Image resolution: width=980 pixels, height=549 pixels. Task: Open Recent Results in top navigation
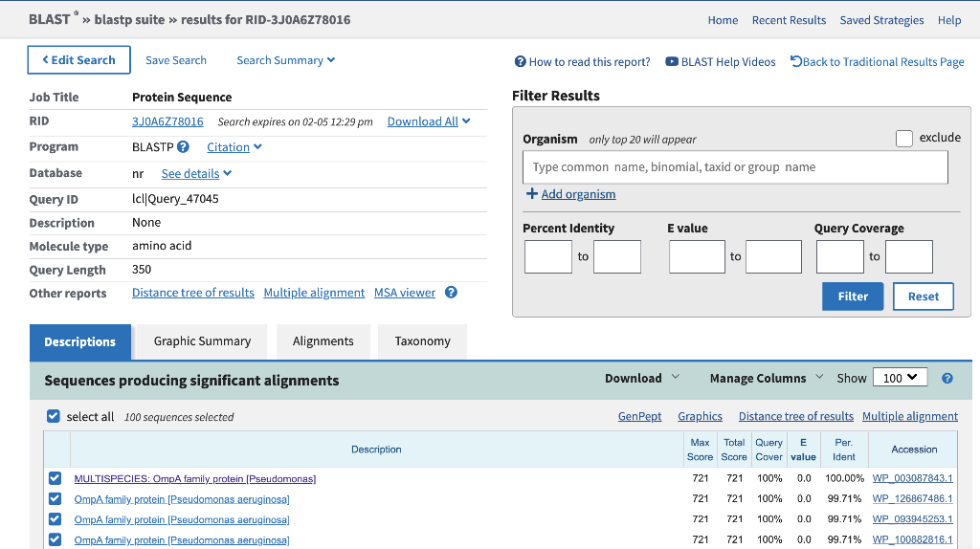[x=789, y=20]
